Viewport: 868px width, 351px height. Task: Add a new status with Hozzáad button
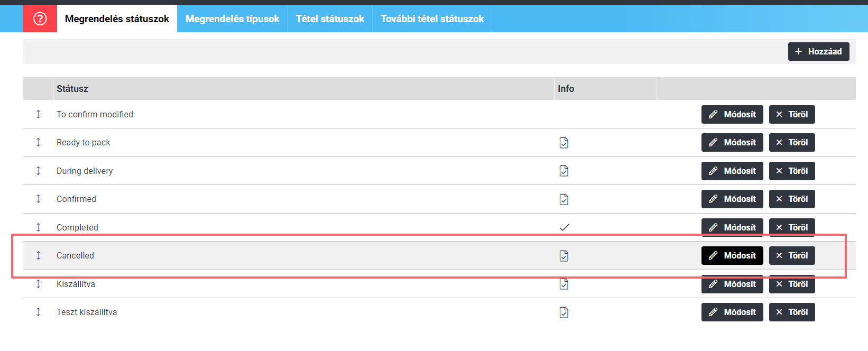point(818,51)
